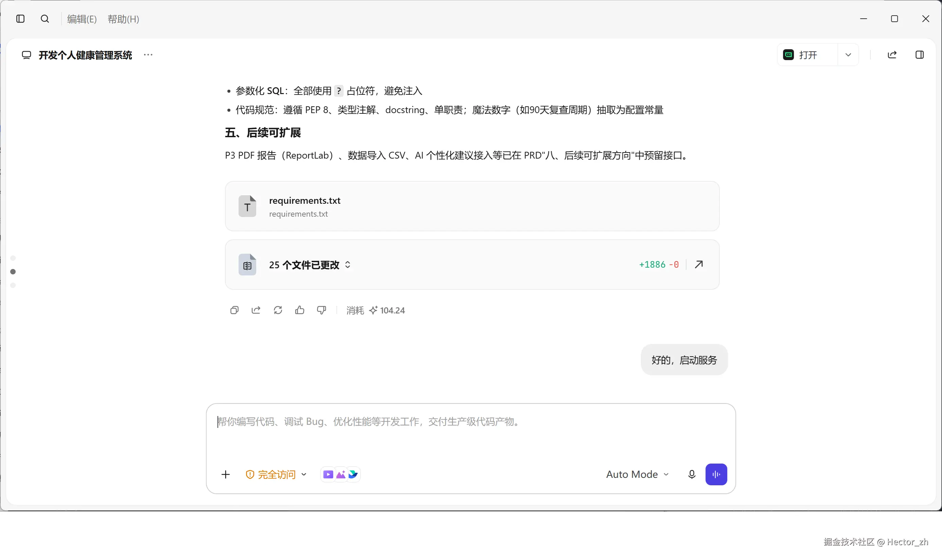Click the requirements.txt file type icon
Screen dimensions: 942x560
(247, 206)
